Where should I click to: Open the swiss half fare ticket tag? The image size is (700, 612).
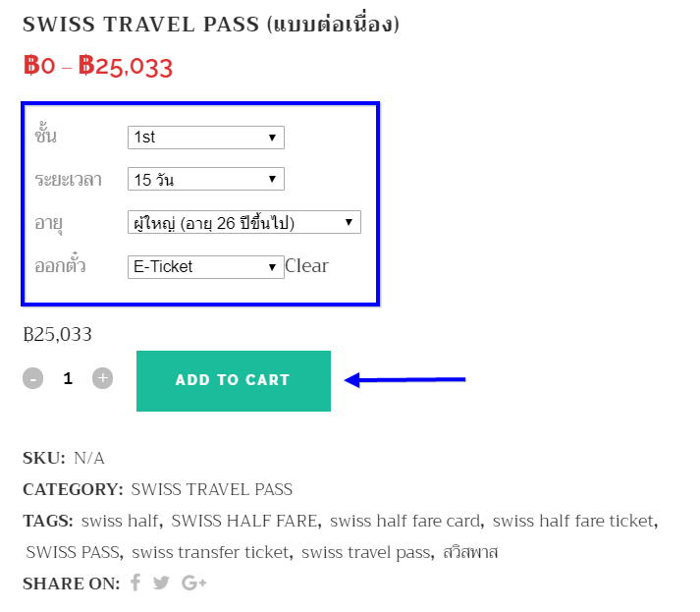click(x=573, y=521)
